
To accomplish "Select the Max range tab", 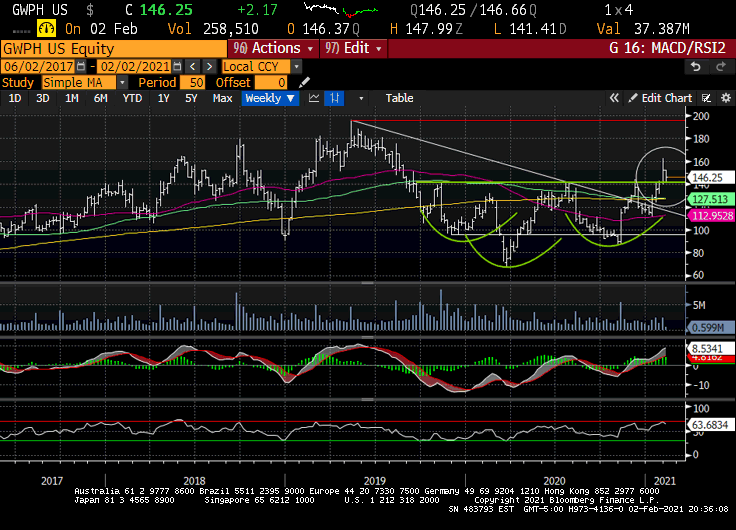I will coord(222,98).
